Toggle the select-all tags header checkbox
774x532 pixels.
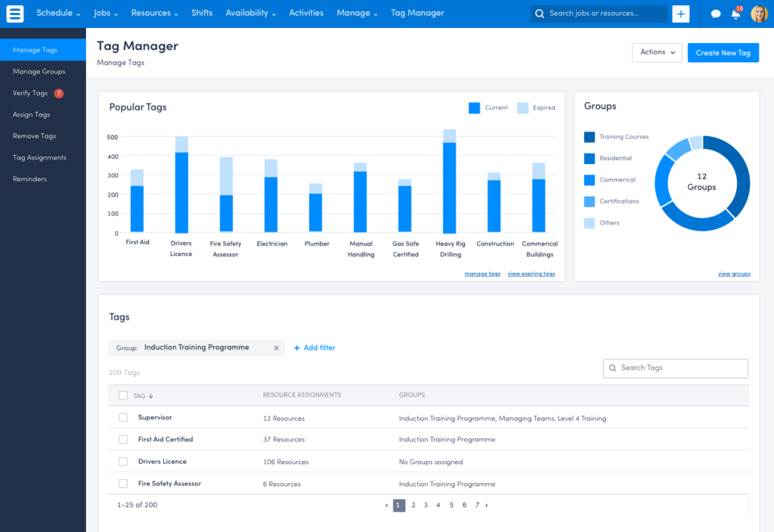[123, 395]
